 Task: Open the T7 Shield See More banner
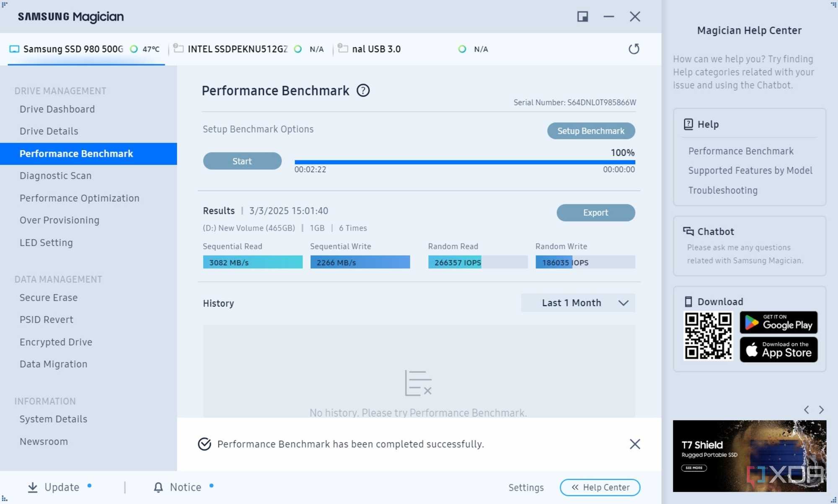[x=694, y=468]
